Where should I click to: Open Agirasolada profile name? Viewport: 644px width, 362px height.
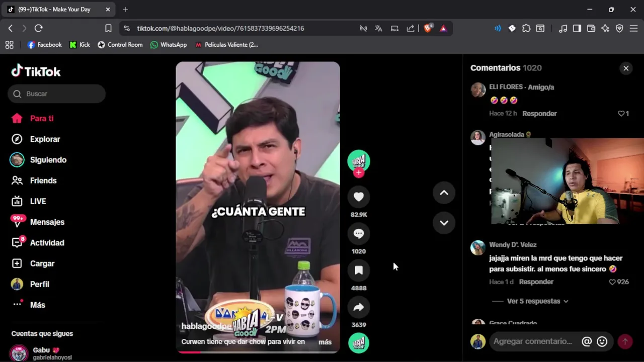(x=507, y=134)
